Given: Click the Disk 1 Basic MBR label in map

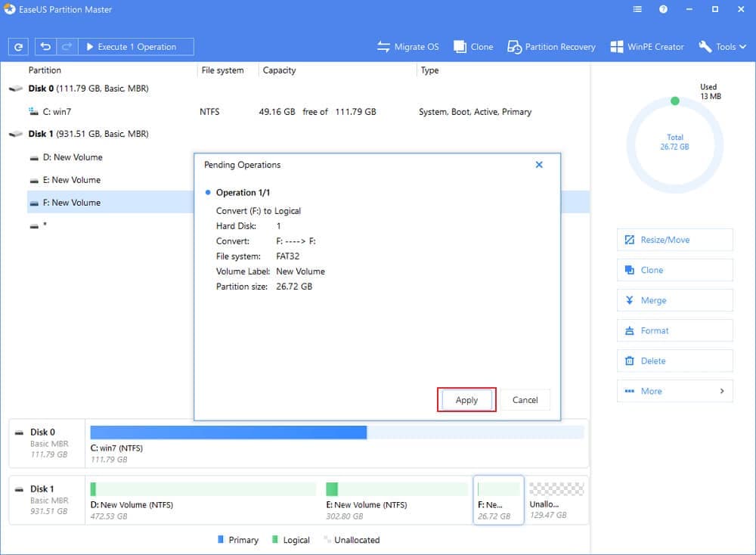Looking at the screenshot, I should point(48,500).
